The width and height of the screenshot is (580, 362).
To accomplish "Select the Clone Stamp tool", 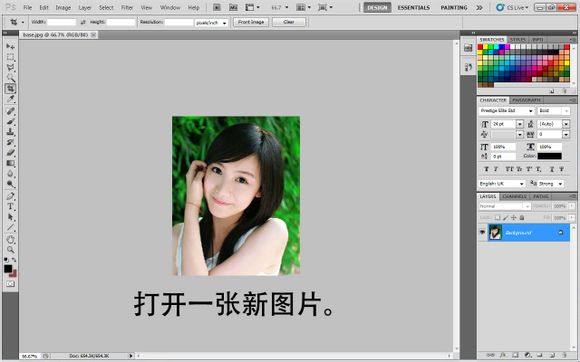I will [x=10, y=132].
